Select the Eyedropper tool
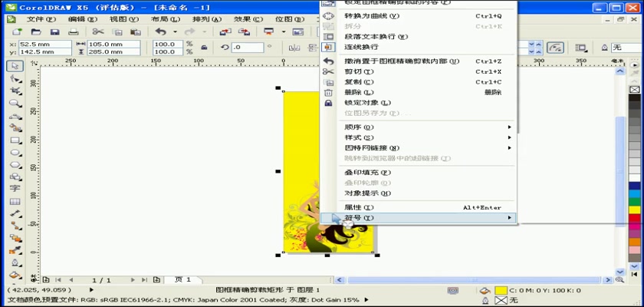Screen dimensions: 644x307 tap(15, 250)
